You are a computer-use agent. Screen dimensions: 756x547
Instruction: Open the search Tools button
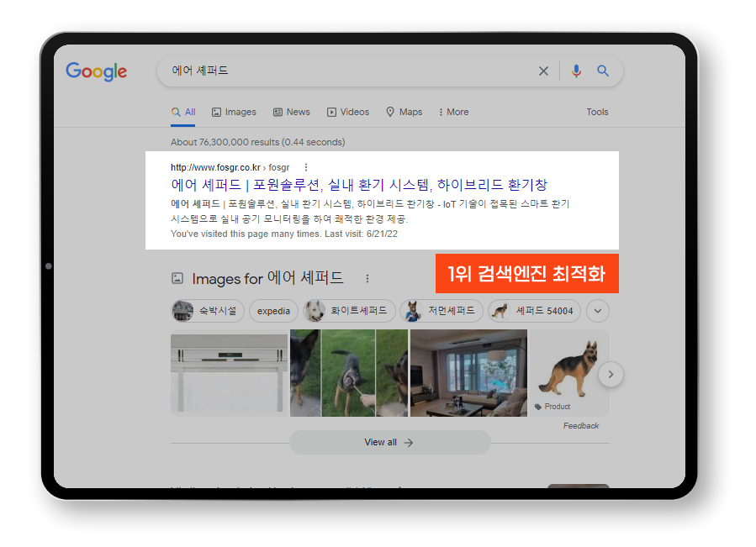[x=597, y=112]
